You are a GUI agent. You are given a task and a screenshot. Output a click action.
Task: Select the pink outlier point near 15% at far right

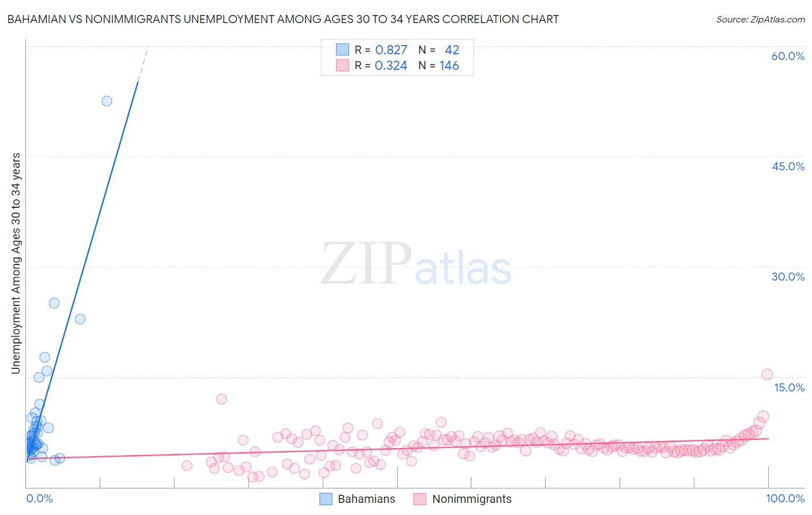pyautogui.click(x=767, y=374)
